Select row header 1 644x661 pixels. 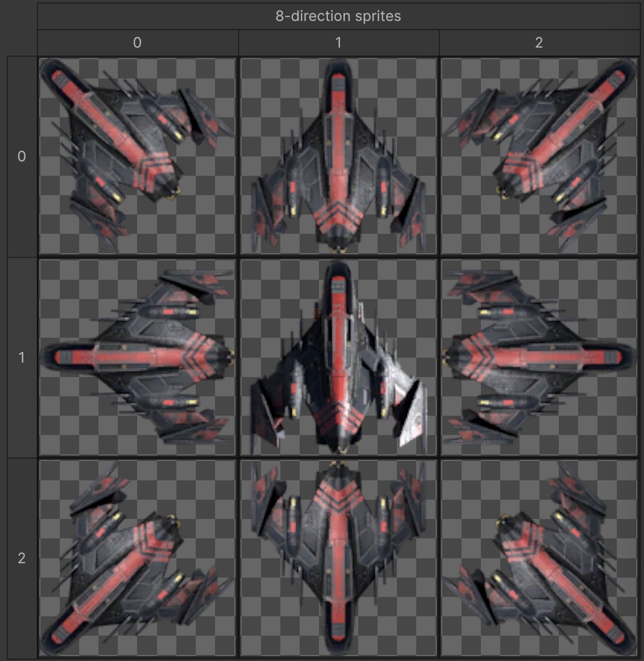21,356
